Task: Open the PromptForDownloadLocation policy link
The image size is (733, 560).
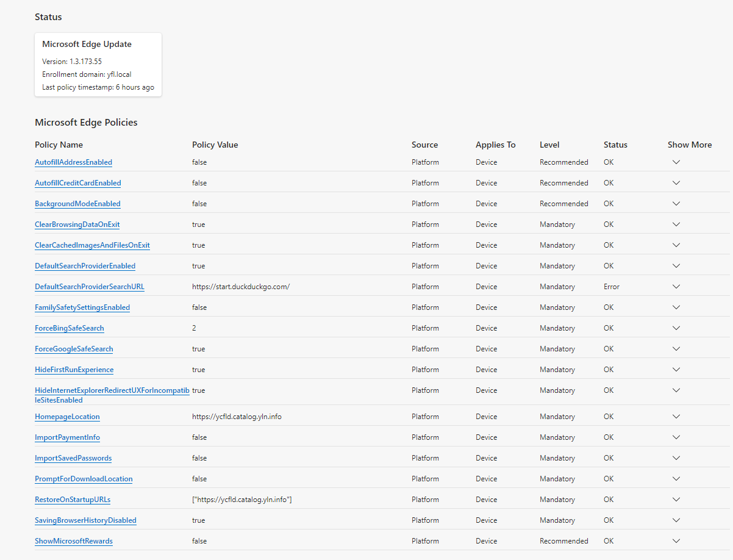Action: [x=84, y=479]
